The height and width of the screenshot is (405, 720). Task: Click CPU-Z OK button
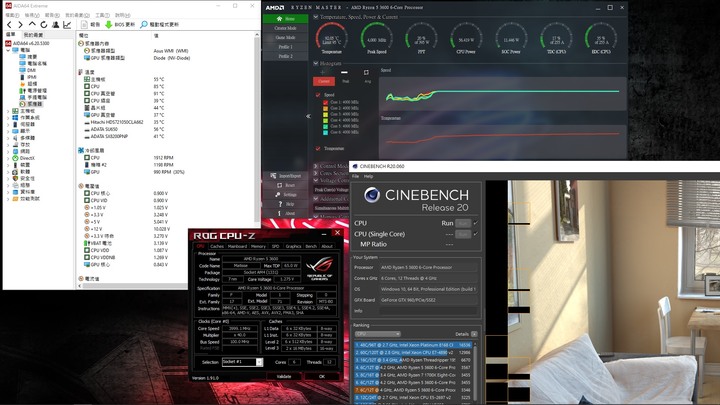click(x=321, y=376)
